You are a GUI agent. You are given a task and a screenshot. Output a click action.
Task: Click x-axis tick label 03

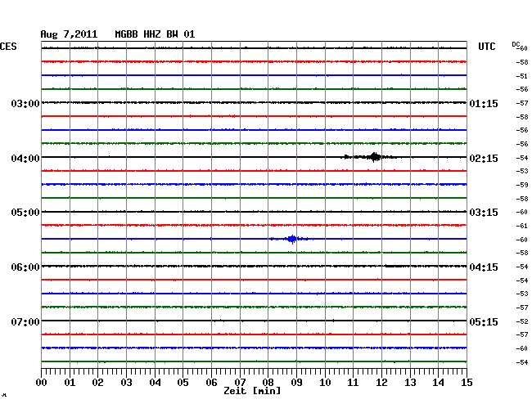[x=126, y=382]
